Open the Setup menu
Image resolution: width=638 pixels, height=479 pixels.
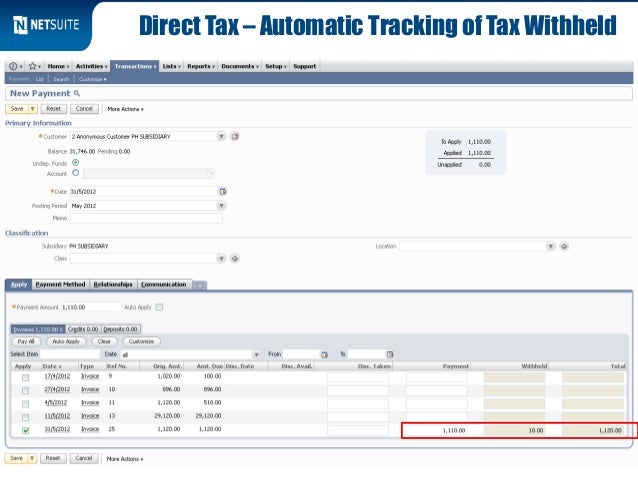pos(275,66)
